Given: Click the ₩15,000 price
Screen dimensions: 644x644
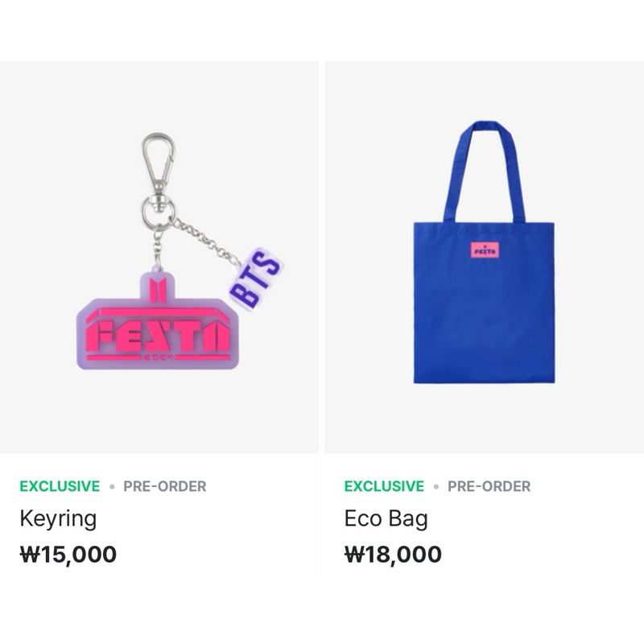Looking at the screenshot, I should click(x=68, y=554).
